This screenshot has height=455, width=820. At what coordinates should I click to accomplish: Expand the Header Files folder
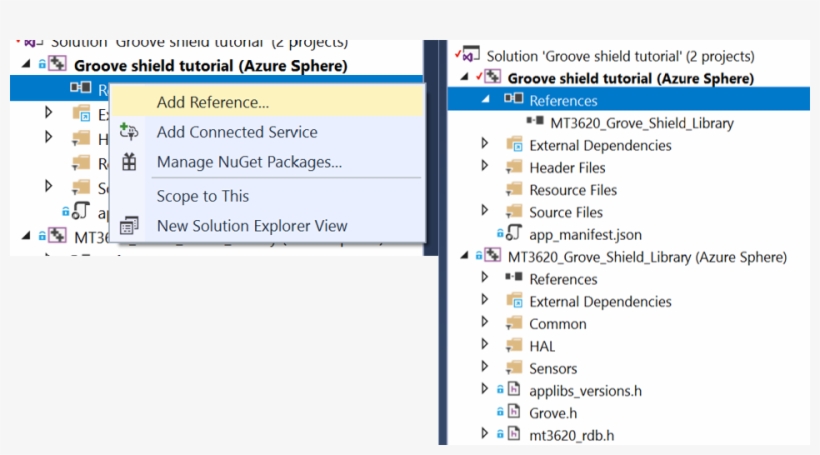485,166
